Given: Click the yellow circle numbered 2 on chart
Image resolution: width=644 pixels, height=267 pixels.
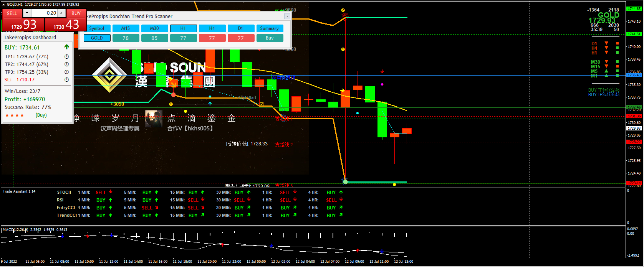Looking at the screenshot, I should pyautogui.click(x=343, y=10).
